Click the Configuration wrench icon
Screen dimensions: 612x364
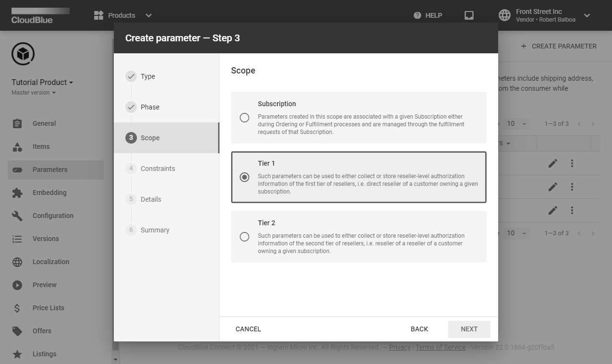(17, 216)
